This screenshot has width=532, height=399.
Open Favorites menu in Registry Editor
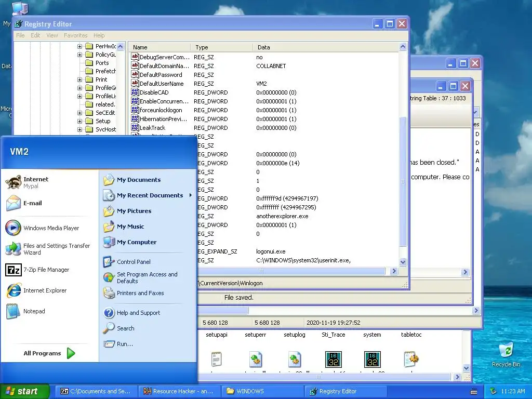coord(76,35)
